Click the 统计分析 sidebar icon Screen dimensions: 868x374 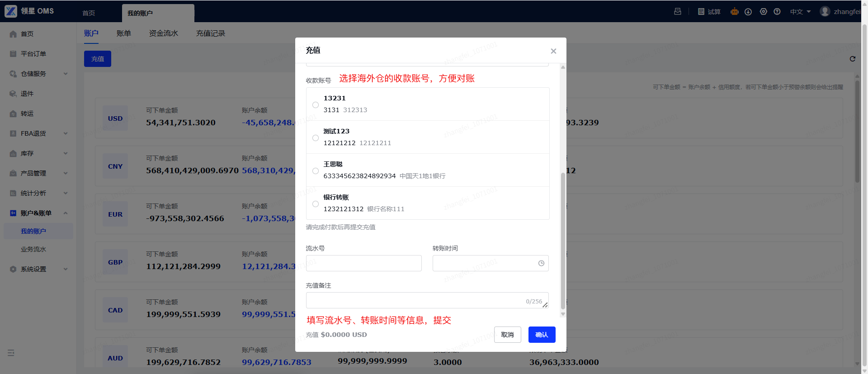pyautogui.click(x=13, y=193)
